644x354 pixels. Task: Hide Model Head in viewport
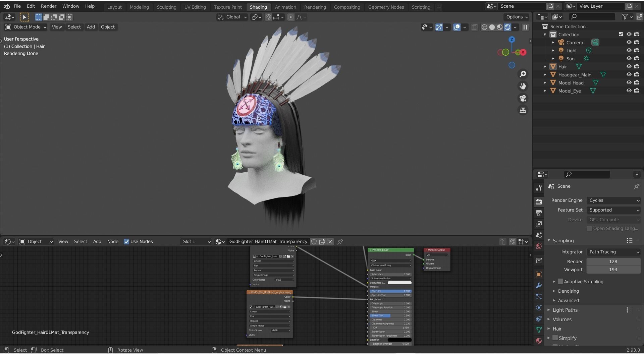629,82
